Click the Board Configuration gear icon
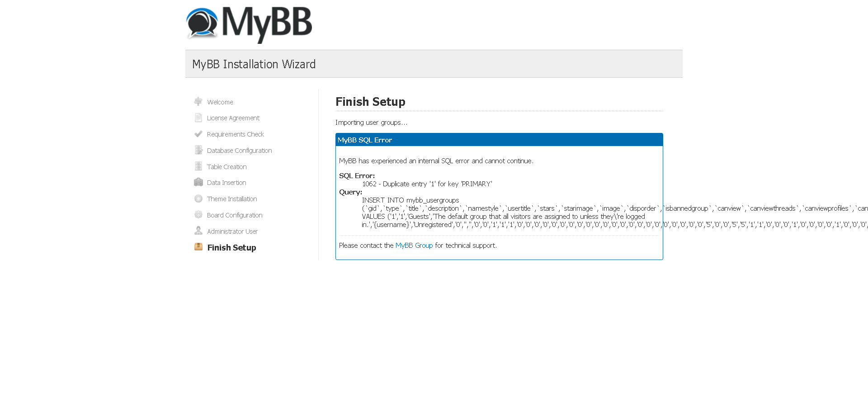 pyautogui.click(x=198, y=215)
